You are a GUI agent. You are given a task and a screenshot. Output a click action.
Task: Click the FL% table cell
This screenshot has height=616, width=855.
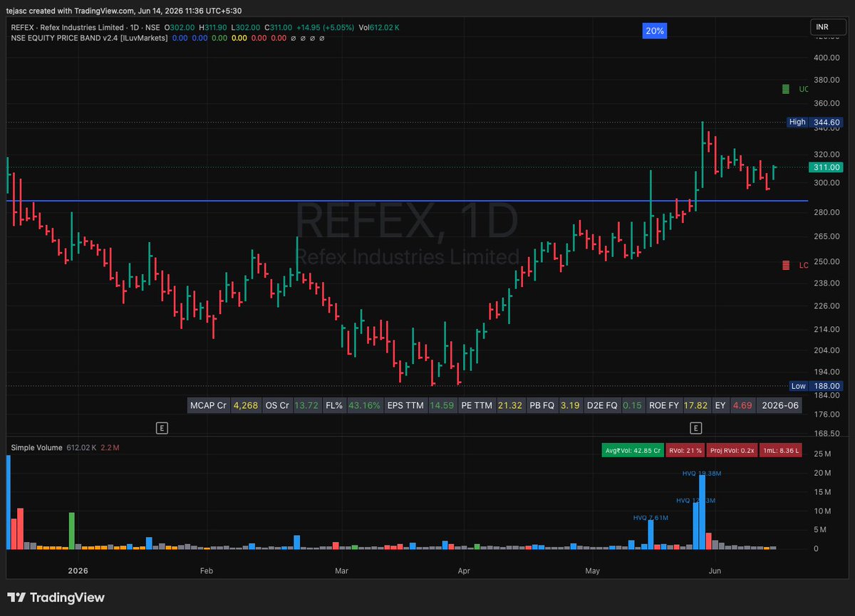click(x=334, y=405)
